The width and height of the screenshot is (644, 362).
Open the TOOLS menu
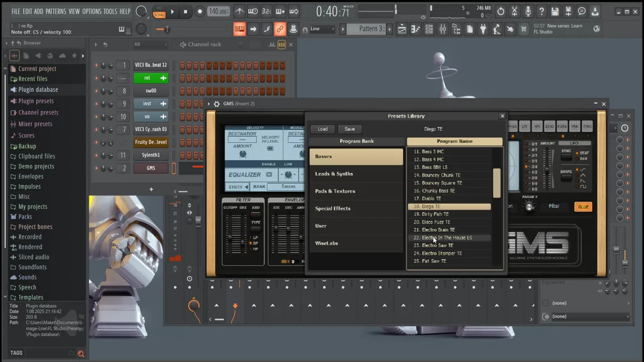point(110,11)
